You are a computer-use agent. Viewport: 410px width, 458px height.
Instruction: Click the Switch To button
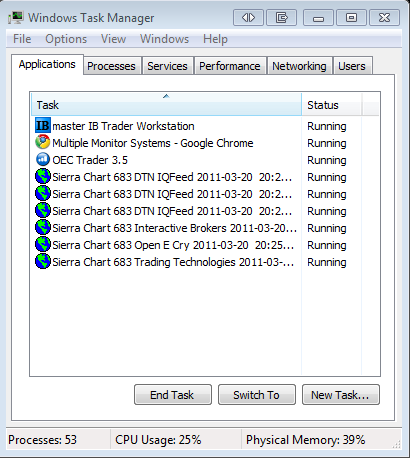257,395
